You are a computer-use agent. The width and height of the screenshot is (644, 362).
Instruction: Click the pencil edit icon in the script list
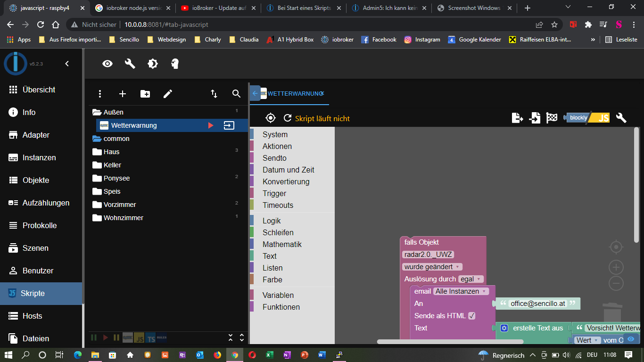pyautogui.click(x=168, y=94)
